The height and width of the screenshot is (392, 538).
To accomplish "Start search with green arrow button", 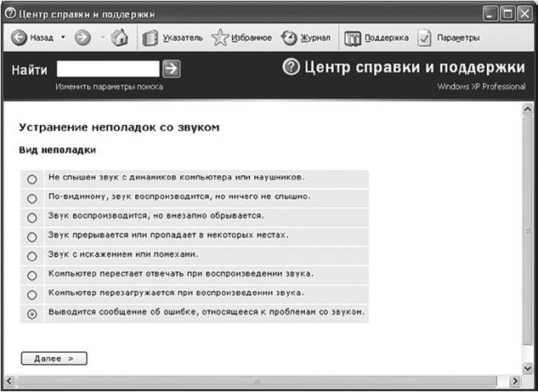I will tap(171, 69).
